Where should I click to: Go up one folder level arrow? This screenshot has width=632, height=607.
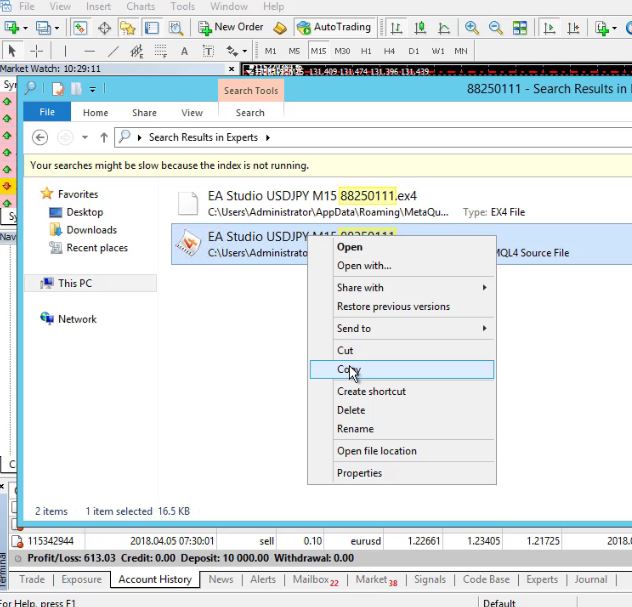104,137
